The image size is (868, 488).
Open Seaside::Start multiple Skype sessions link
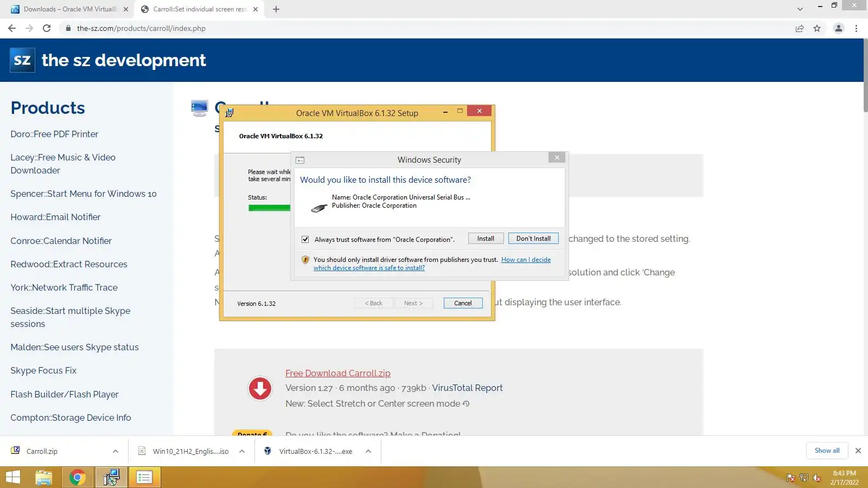coord(71,317)
